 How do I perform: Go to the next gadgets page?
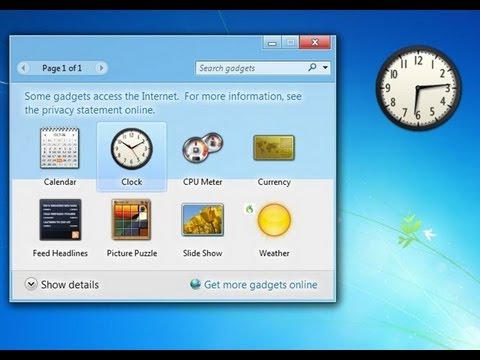(x=101, y=68)
